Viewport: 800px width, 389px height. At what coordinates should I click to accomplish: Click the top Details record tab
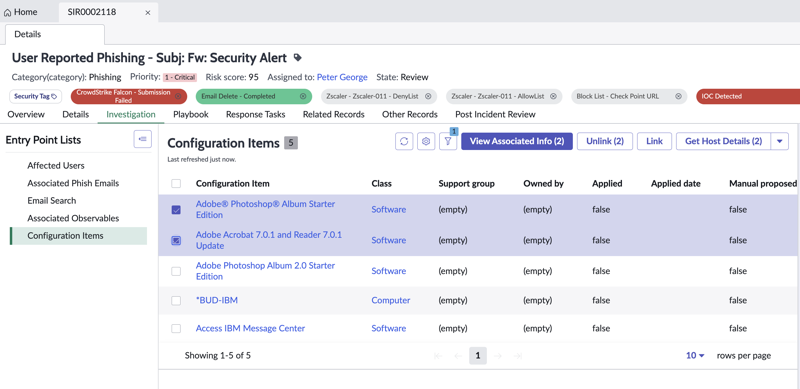[x=55, y=34]
